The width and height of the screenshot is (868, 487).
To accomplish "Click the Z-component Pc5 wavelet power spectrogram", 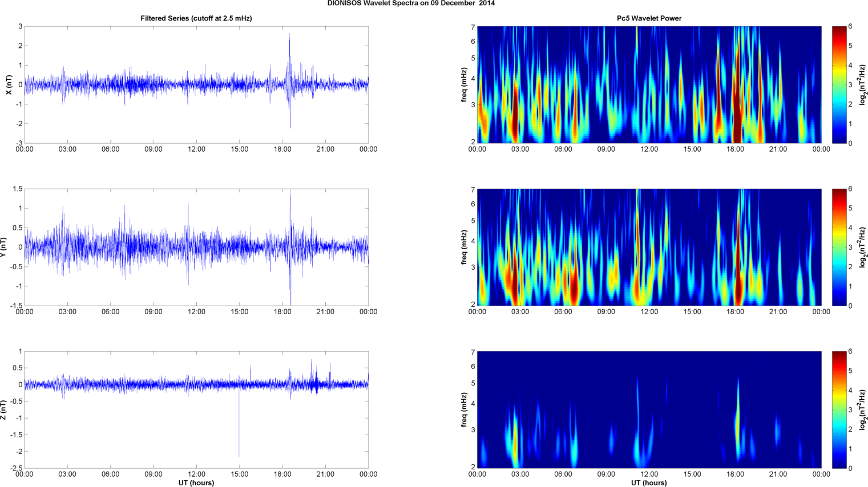I will (x=649, y=410).
